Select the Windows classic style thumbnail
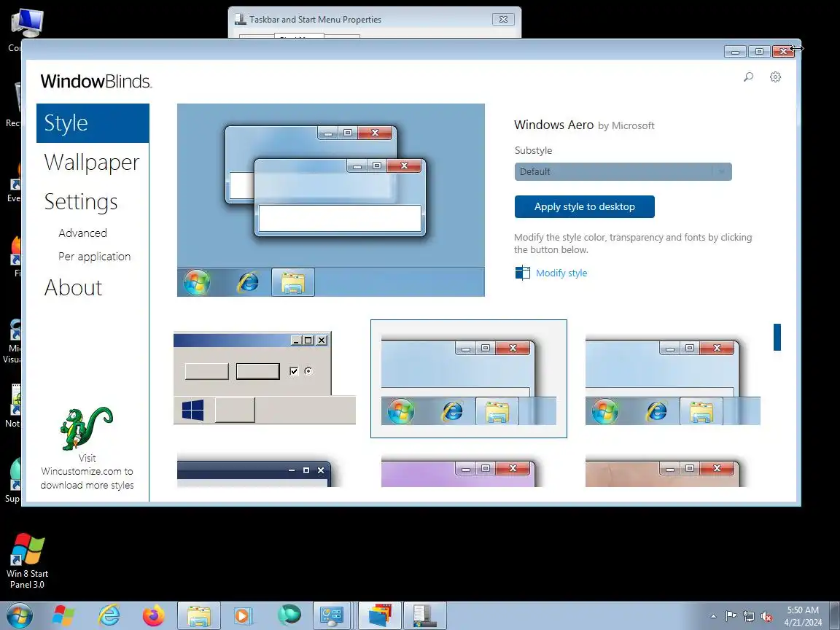Screen dimensions: 840x630 pos(265,378)
